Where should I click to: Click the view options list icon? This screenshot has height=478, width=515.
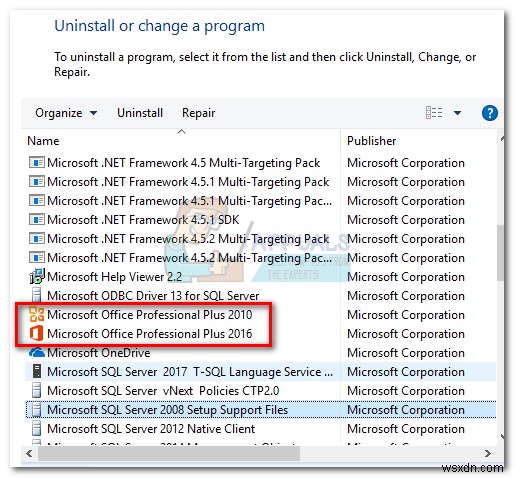point(434,113)
